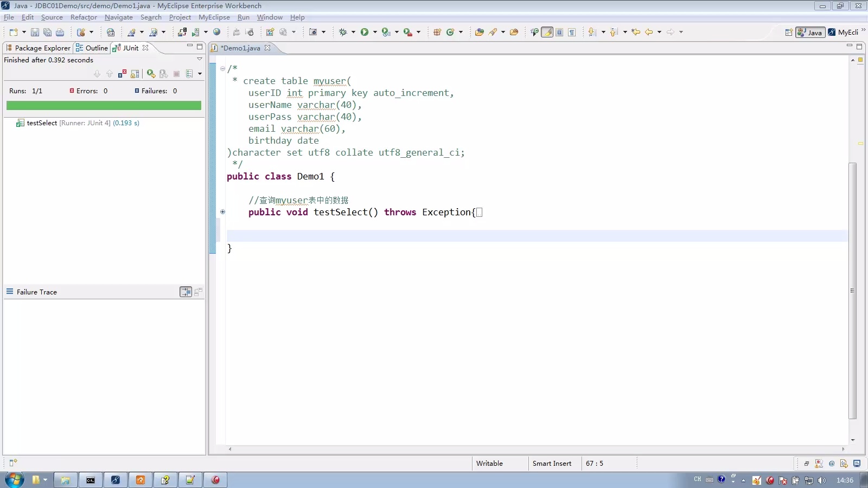The width and height of the screenshot is (868, 488).
Task: Toggle Show Failures Only in JUnit
Action: click(x=122, y=74)
